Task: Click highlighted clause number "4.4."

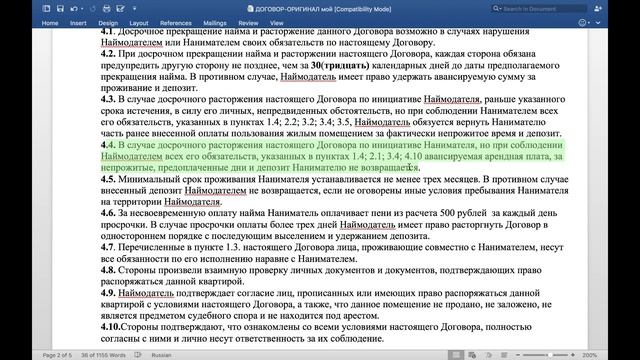Action: [108, 145]
